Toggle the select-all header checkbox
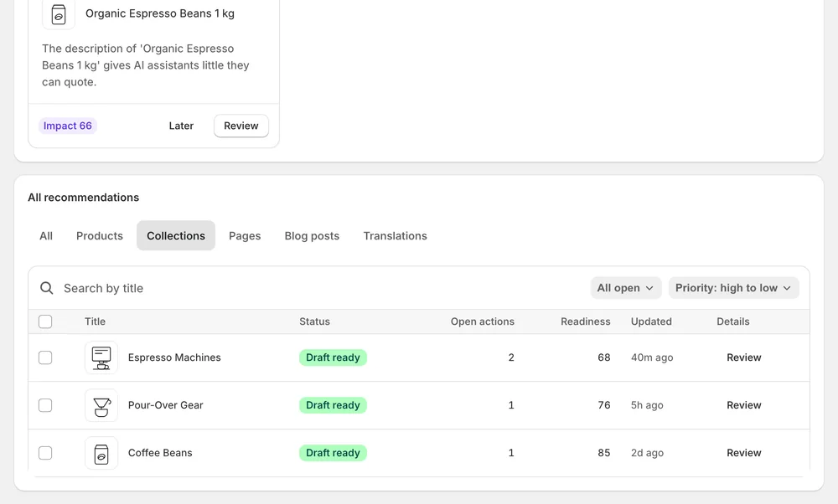 [x=45, y=321]
